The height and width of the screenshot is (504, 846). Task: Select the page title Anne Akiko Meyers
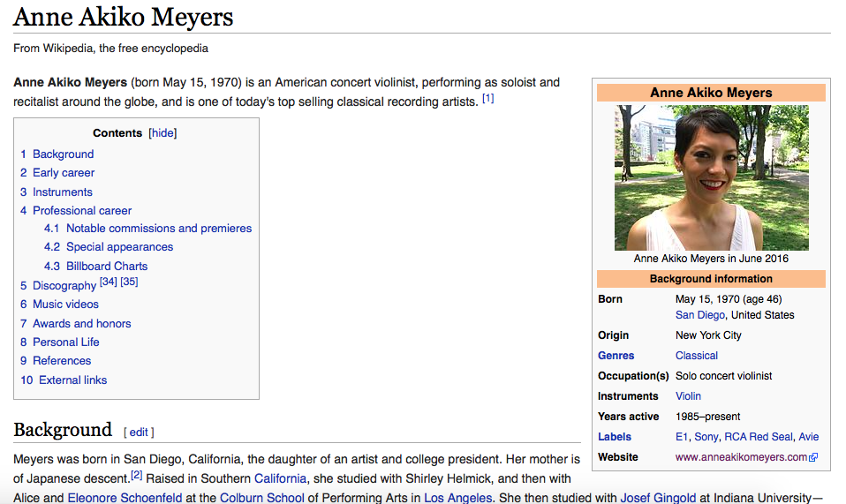(x=124, y=18)
